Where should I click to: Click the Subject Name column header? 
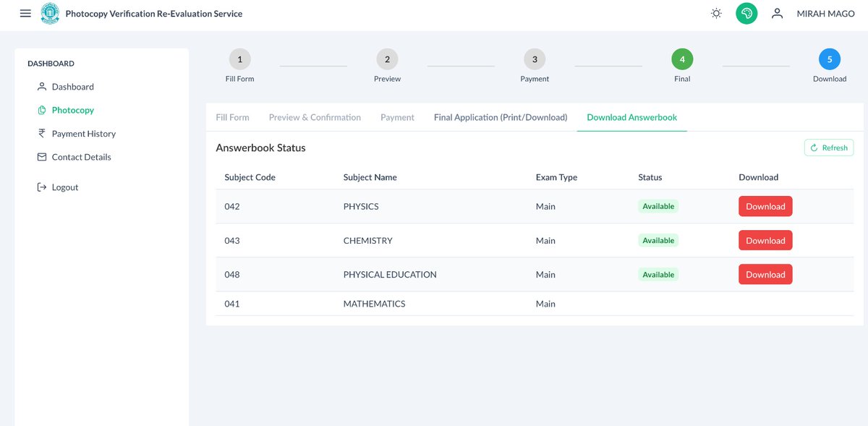(x=370, y=177)
